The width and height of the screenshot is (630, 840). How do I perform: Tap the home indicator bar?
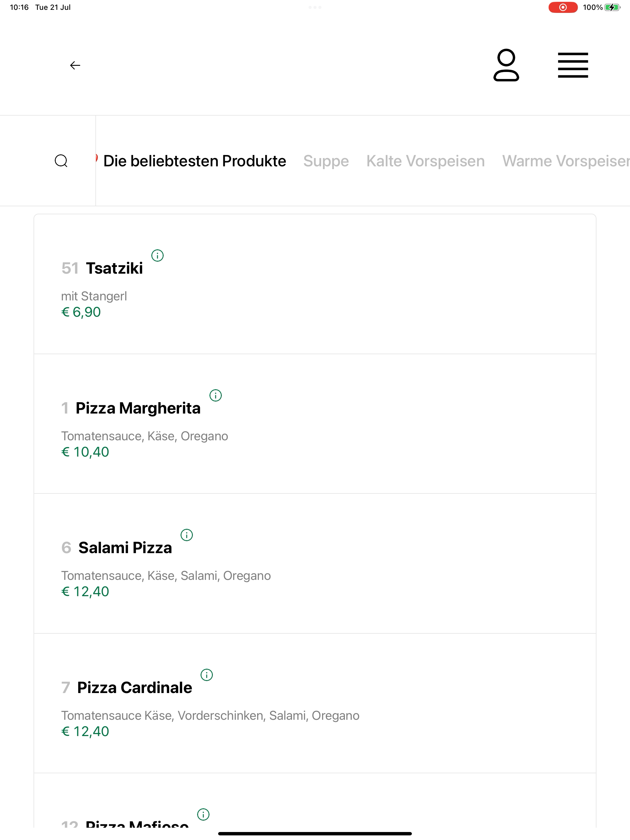315,834
